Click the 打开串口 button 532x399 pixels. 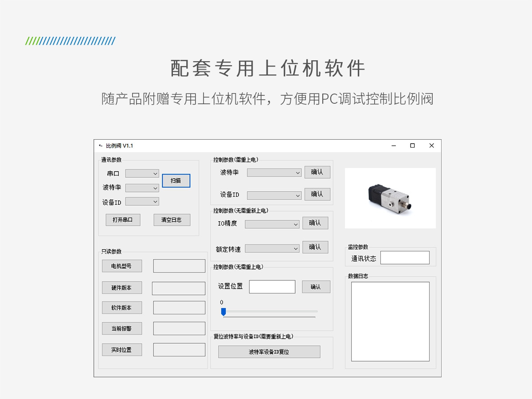tap(123, 220)
